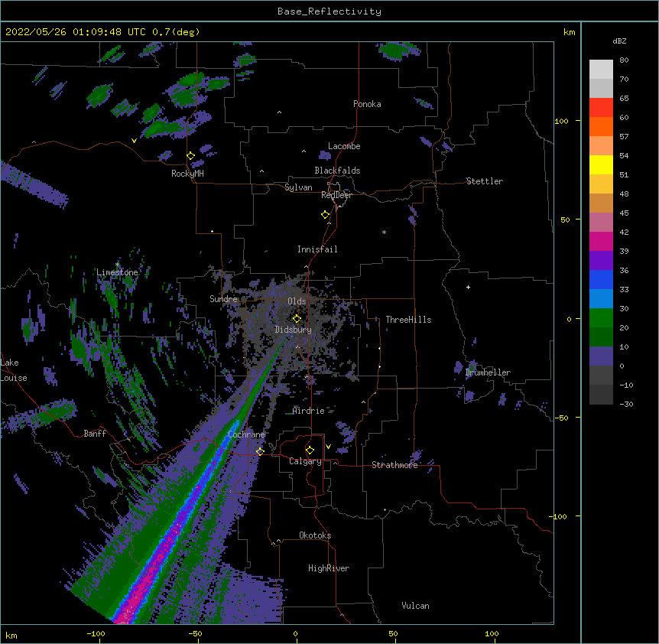
Task: Click the white asterisk above Limestone label
Action: (x=117, y=265)
